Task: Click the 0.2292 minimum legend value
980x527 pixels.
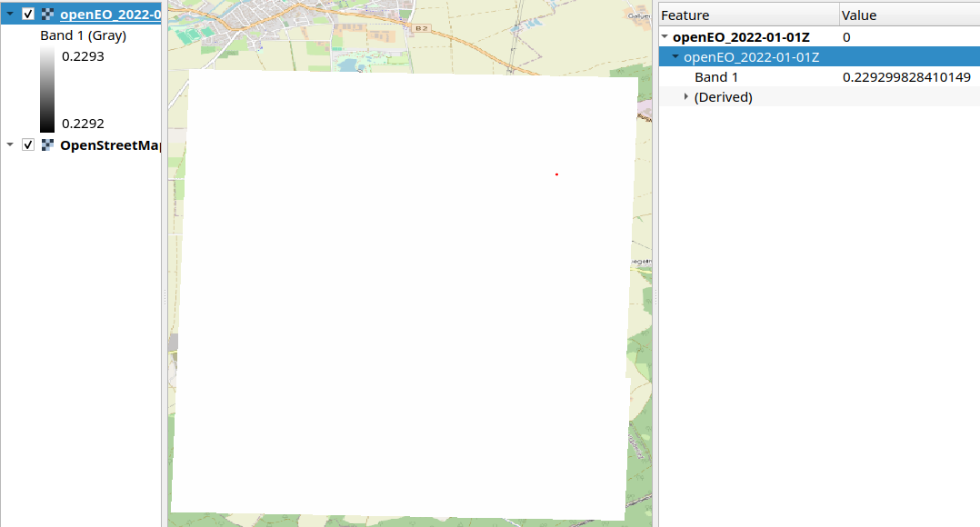Action: point(83,124)
